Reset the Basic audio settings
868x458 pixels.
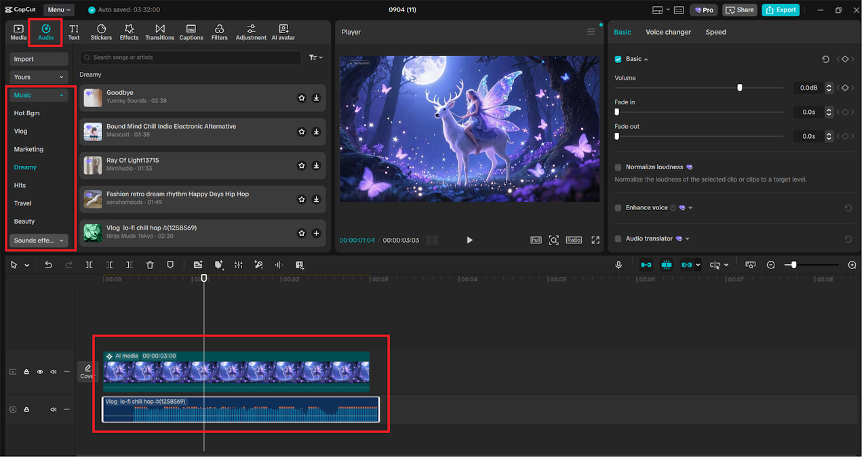click(825, 60)
